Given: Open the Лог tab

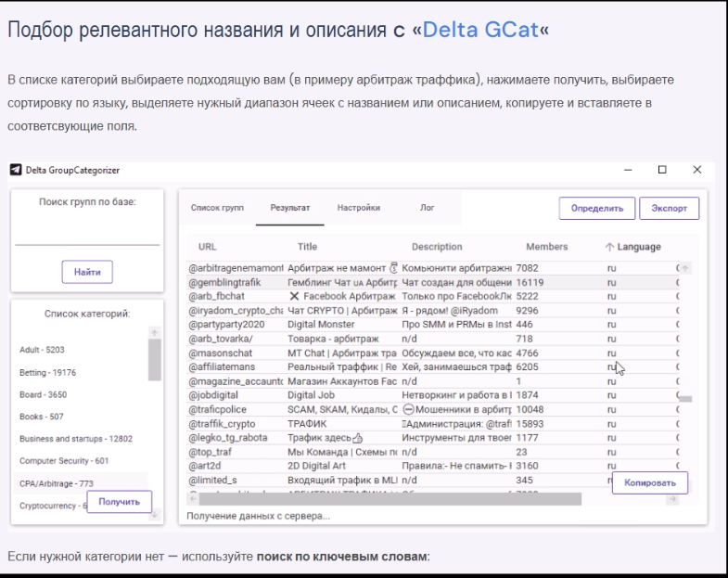Looking at the screenshot, I should (x=427, y=208).
